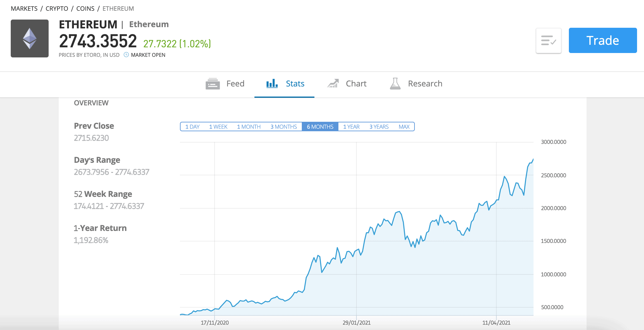Click the ETHEREUM breadcrumb
Viewport: 644px width, 330px height.
click(x=118, y=9)
